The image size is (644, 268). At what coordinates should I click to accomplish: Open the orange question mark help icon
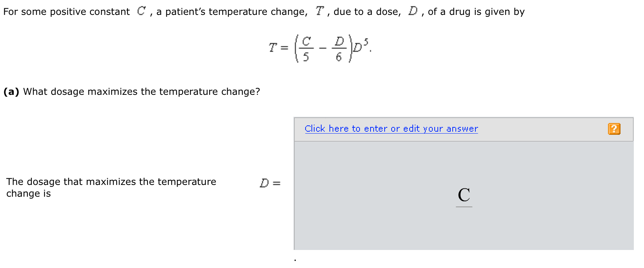point(614,129)
